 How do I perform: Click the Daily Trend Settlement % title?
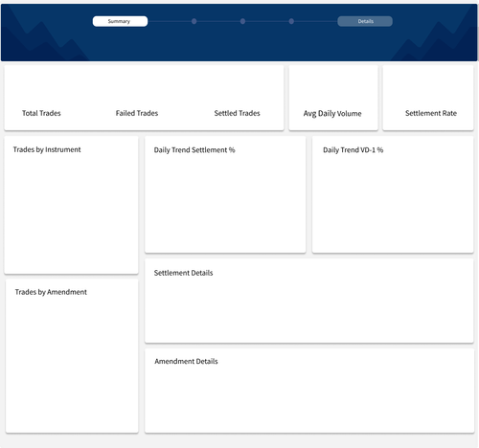(194, 150)
